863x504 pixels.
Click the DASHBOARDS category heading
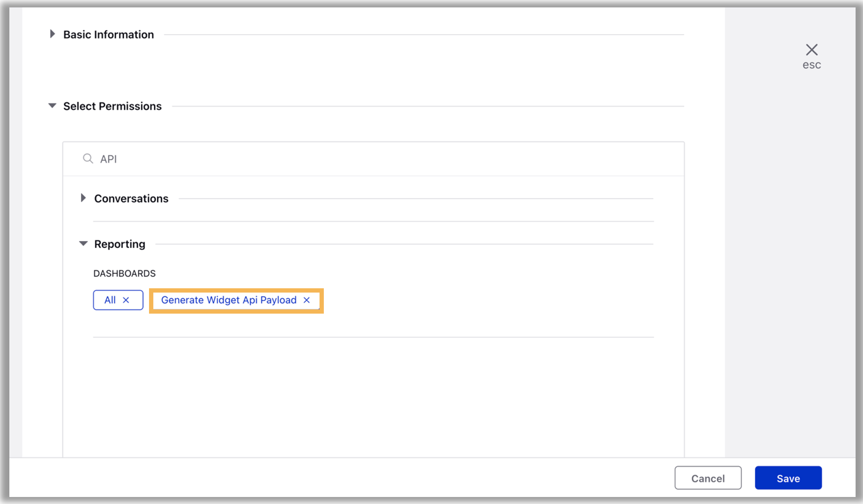(x=124, y=273)
